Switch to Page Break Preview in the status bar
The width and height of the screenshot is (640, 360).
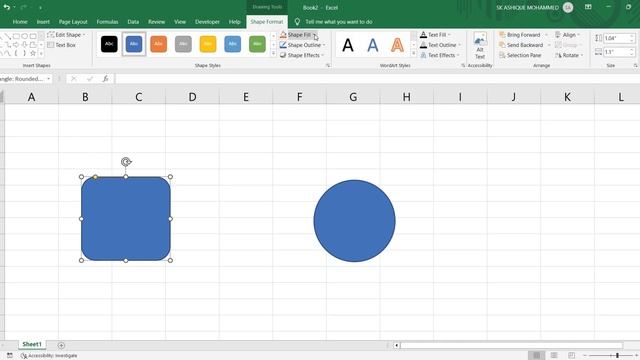tap(571, 356)
